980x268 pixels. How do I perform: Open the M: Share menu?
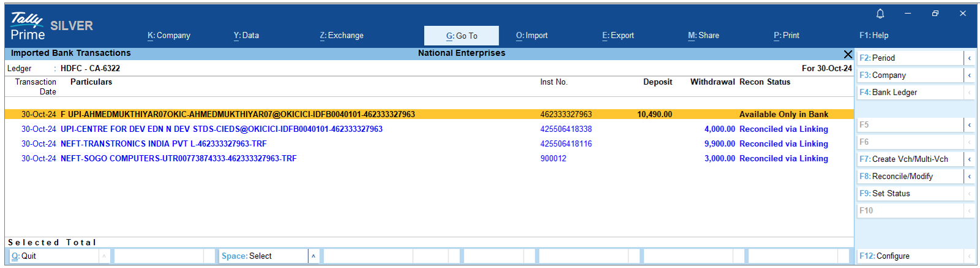[703, 36]
